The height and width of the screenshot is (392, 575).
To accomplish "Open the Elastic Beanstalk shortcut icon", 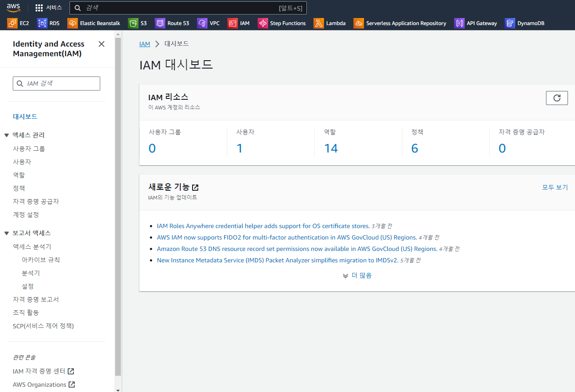I will click(x=73, y=23).
